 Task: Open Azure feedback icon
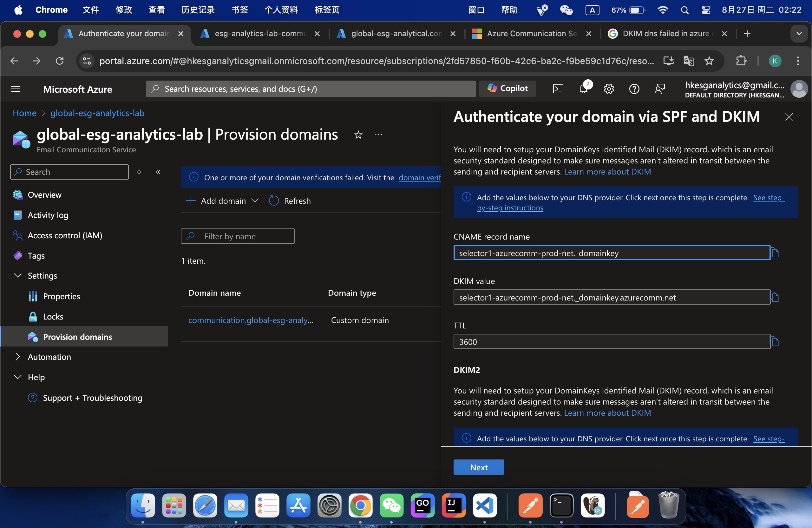click(660, 89)
